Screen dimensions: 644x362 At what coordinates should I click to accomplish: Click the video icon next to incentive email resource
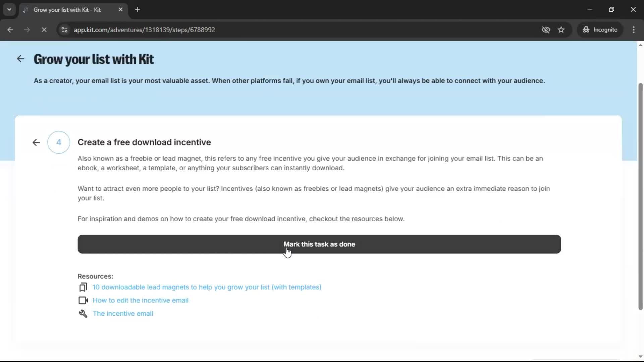click(83, 300)
